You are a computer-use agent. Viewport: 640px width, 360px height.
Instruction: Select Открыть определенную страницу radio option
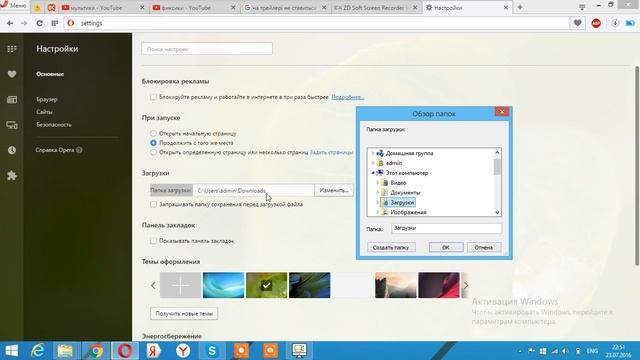point(153,152)
